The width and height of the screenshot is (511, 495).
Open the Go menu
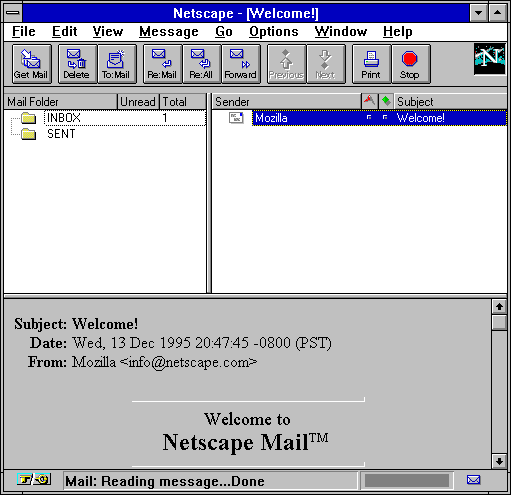coord(224,32)
